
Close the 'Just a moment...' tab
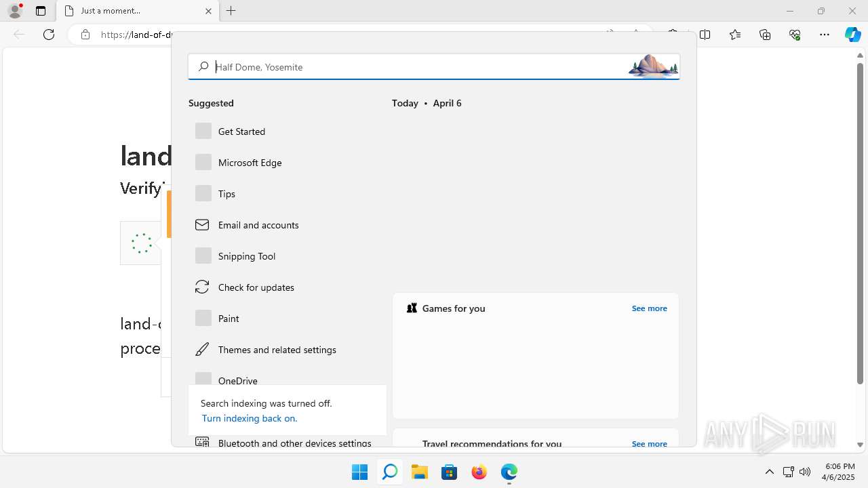click(208, 11)
